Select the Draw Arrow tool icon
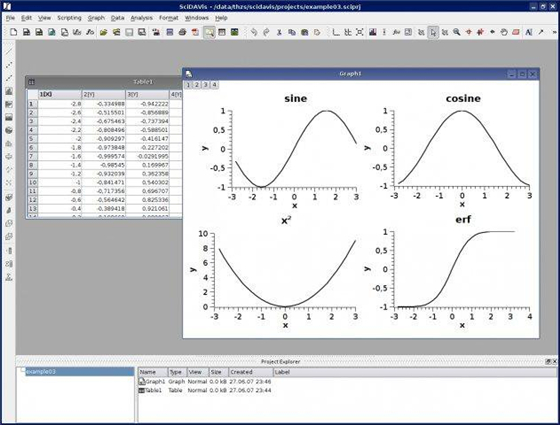 [x=541, y=32]
